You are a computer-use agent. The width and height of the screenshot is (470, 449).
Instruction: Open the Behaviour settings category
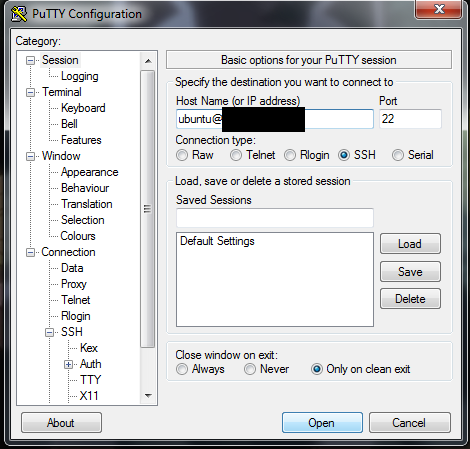coord(85,188)
